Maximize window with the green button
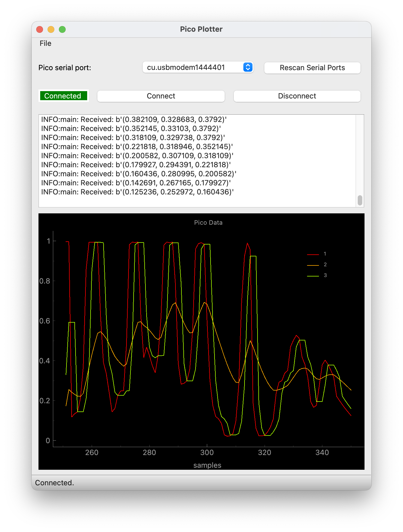 click(62, 29)
